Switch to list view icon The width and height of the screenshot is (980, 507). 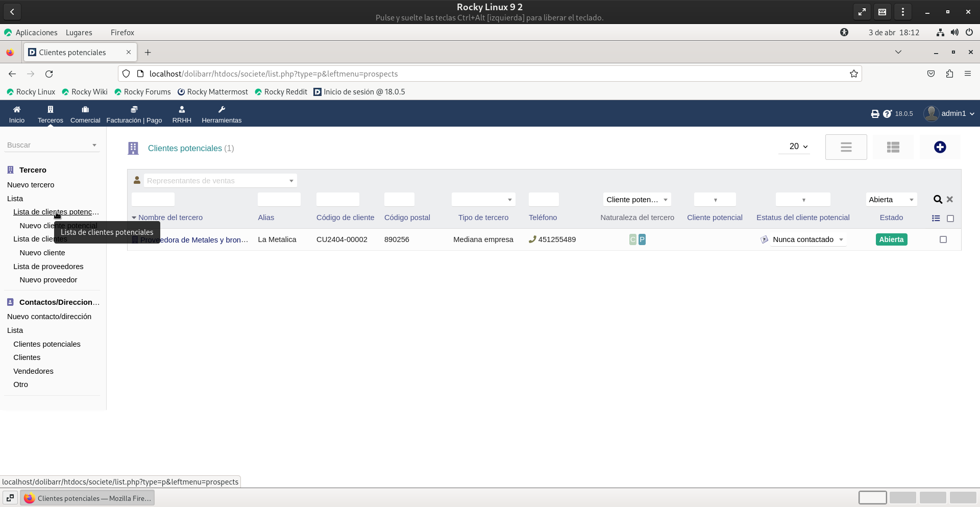(x=846, y=147)
